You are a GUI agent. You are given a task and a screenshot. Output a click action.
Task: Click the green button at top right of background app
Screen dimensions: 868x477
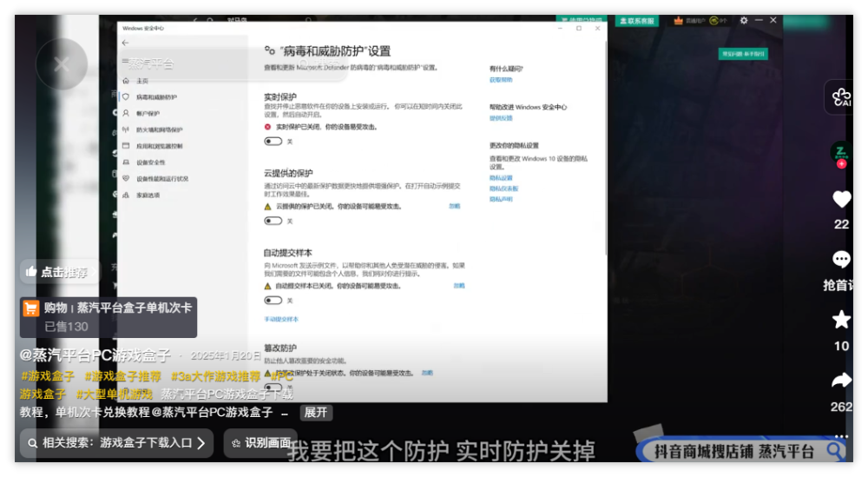click(x=743, y=54)
